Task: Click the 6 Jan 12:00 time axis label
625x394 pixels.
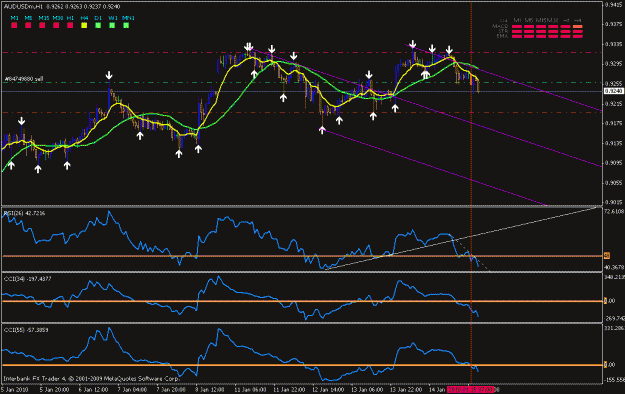Action: click(x=93, y=389)
